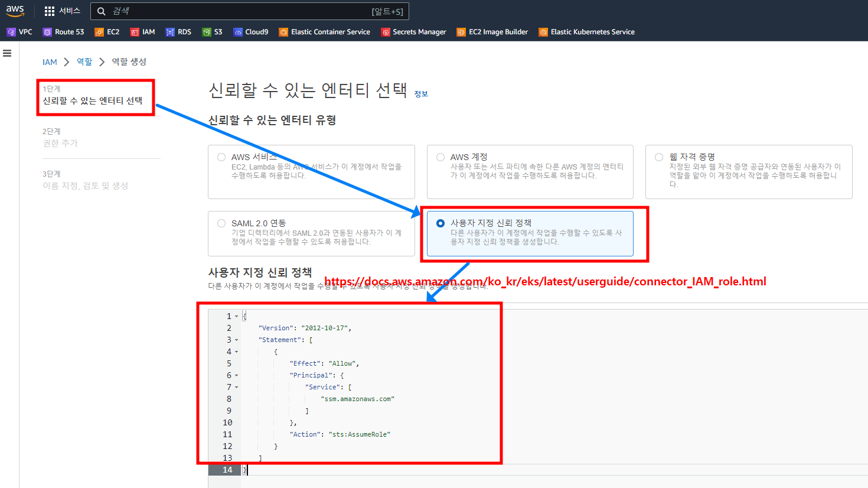Open the Secrets Manager shortcut icon
Viewport: 868px width, 488px height.
386,32
